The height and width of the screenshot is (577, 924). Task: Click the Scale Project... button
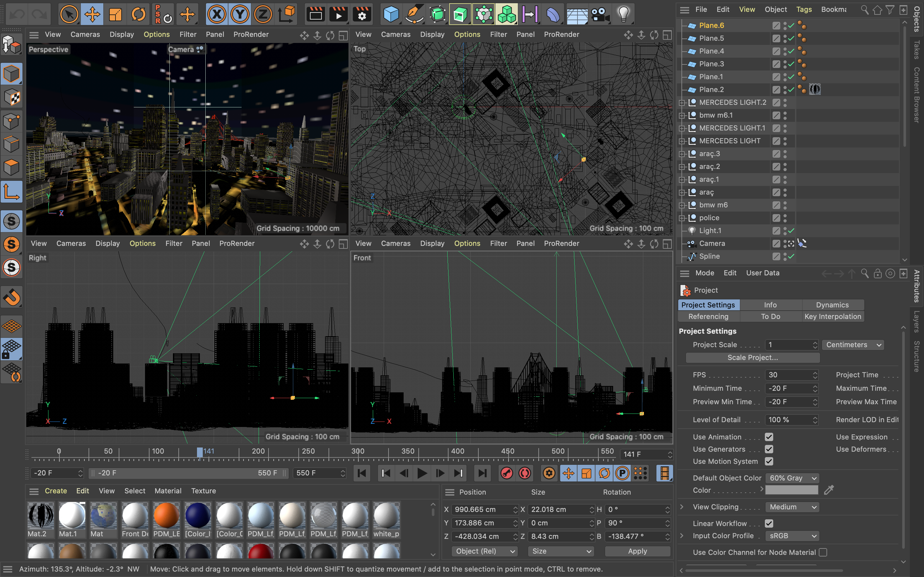[x=752, y=357]
